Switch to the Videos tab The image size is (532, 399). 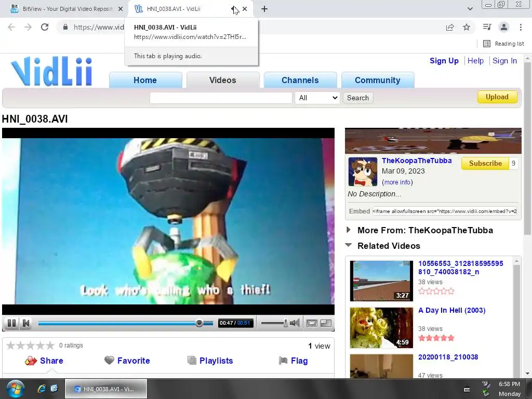pyautogui.click(x=222, y=80)
